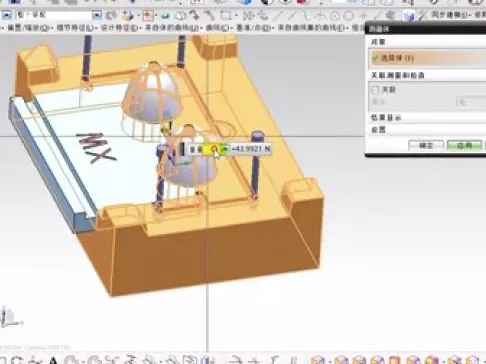486x364 pixels.
Task: Open the 曲线 curve menu
Action: 217,28
